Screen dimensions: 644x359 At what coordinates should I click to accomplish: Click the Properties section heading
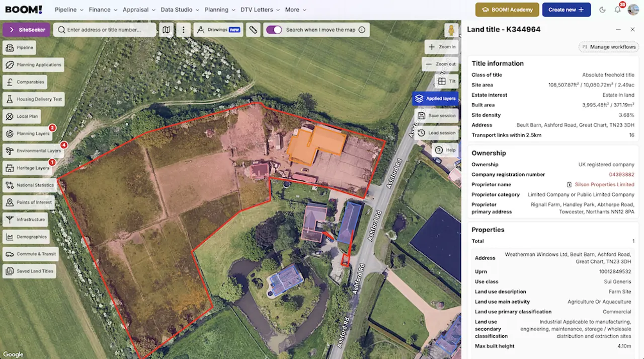click(x=488, y=230)
